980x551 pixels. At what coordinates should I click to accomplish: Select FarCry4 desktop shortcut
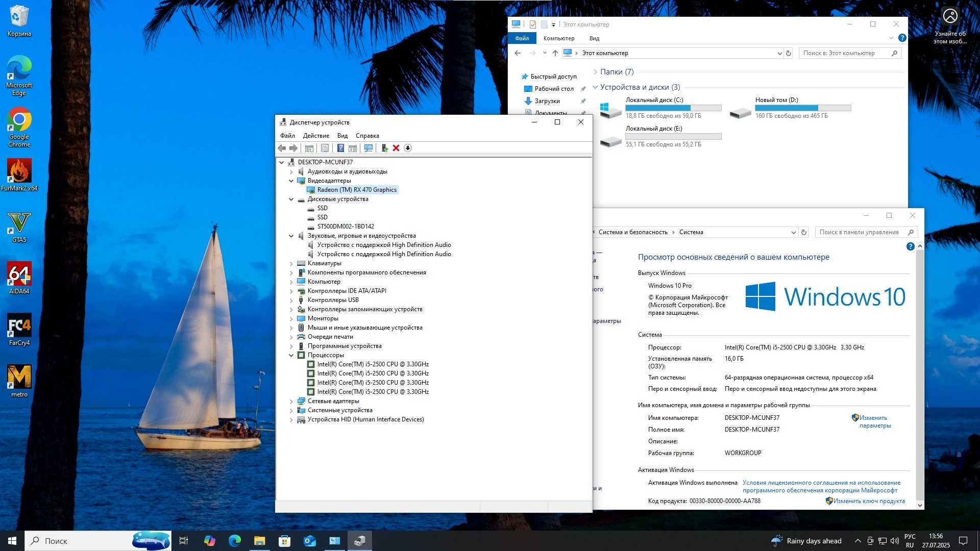click(19, 330)
